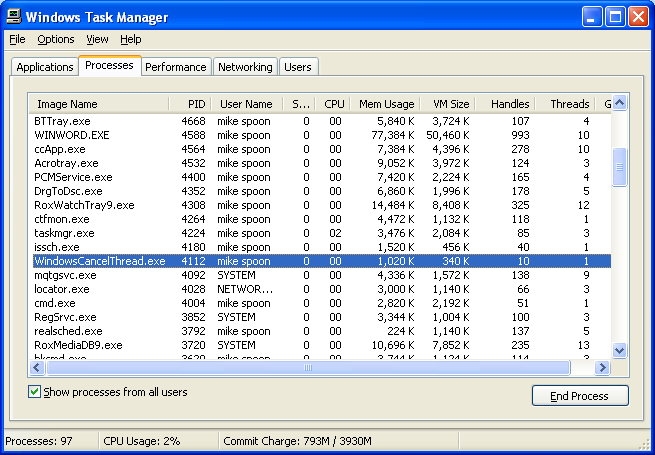Click the End Process button
This screenshot has width=655, height=455.
(x=580, y=396)
